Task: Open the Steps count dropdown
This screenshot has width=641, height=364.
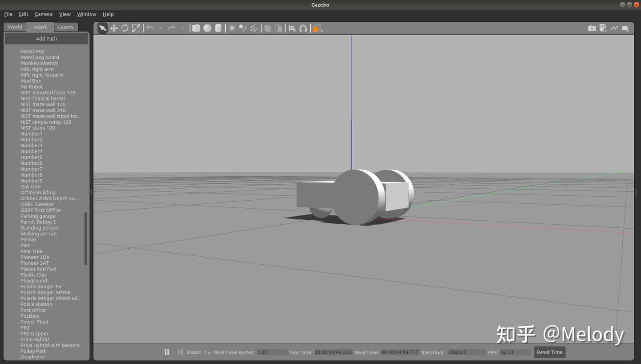Action: tap(207, 352)
